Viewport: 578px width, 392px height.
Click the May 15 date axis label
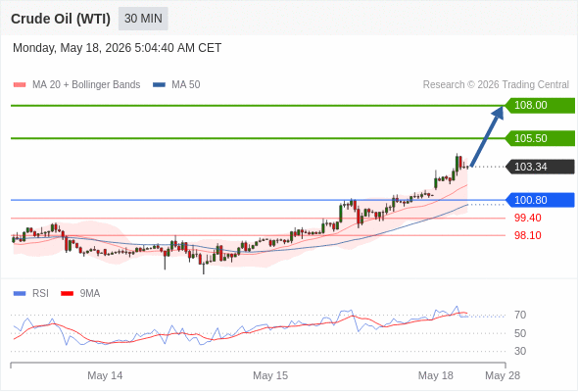coord(270,375)
